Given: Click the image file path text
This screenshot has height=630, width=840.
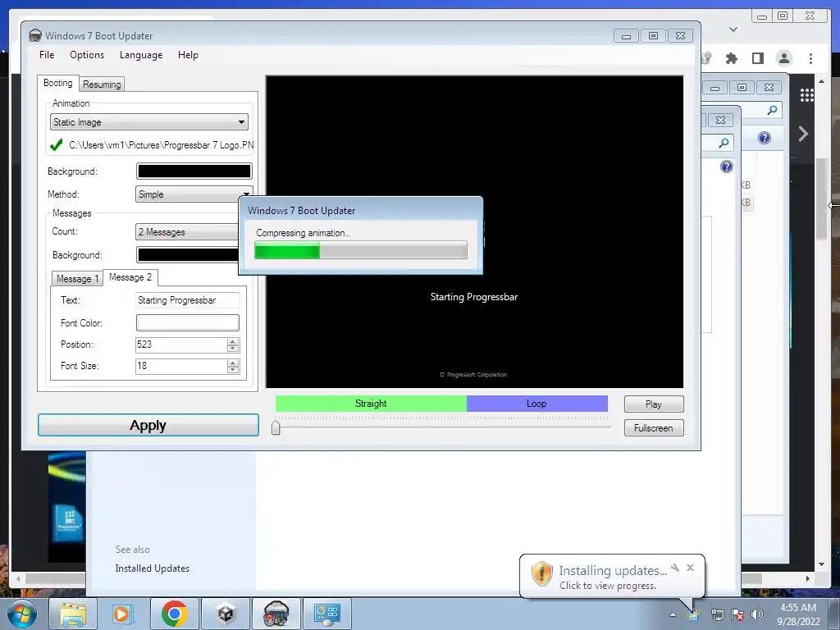Looking at the screenshot, I should tap(162, 145).
